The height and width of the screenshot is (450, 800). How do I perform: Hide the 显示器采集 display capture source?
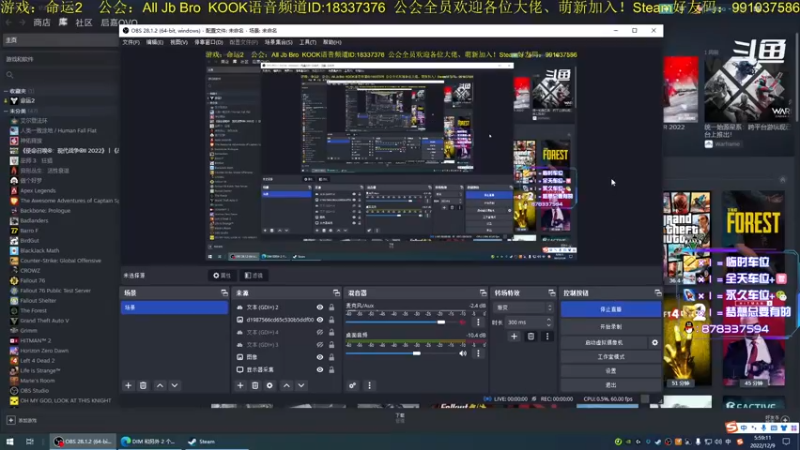pos(320,369)
